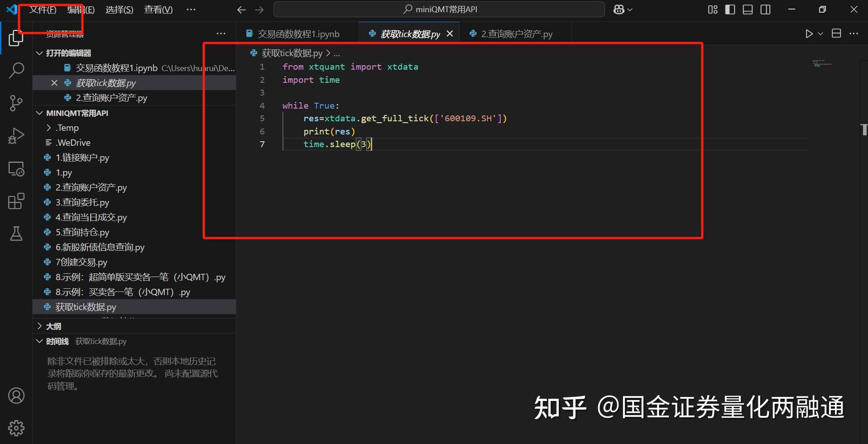Toggle the secondary side bar
This screenshot has width=868, height=444.
[x=765, y=9]
